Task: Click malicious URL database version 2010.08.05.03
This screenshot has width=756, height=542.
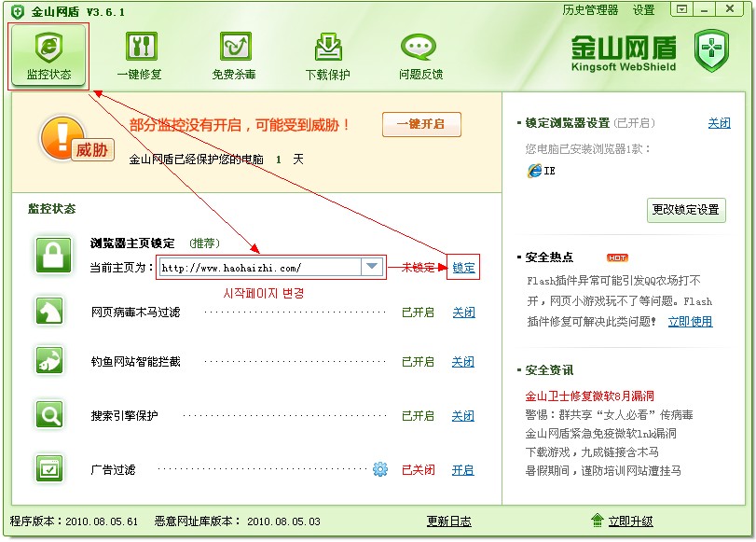Action: click(x=283, y=521)
